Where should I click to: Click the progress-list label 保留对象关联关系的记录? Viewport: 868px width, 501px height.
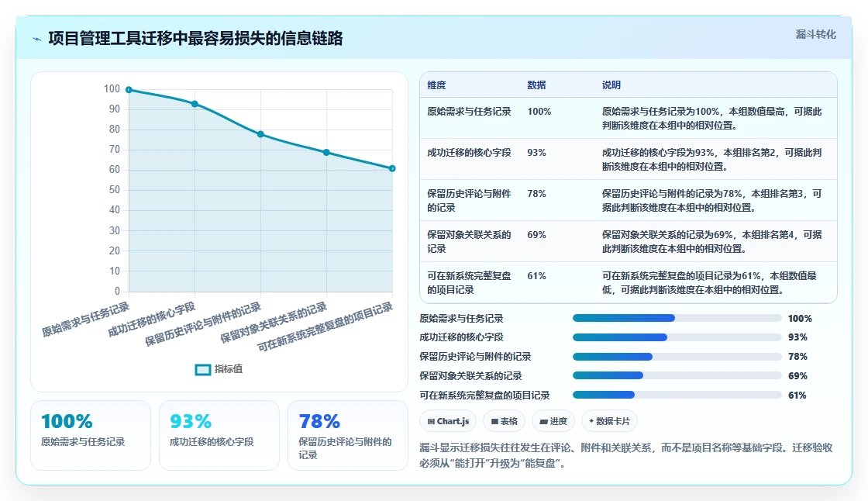click(x=470, y=376)
